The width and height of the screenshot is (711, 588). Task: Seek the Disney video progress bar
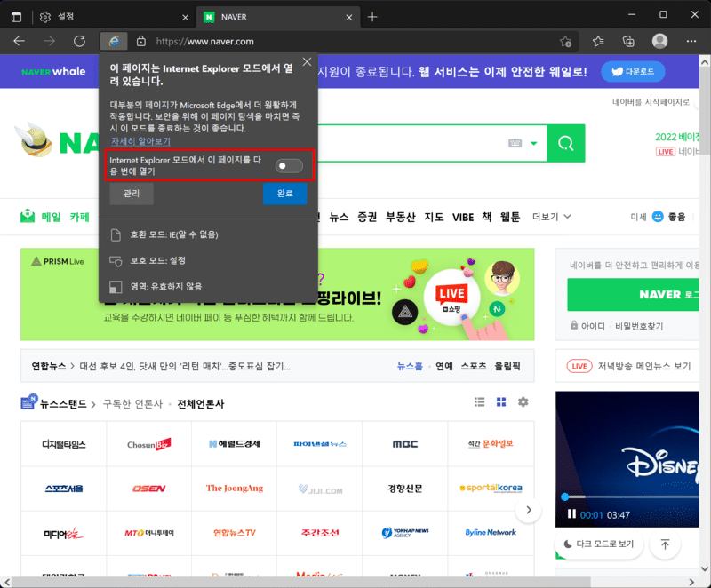[631, 497]
